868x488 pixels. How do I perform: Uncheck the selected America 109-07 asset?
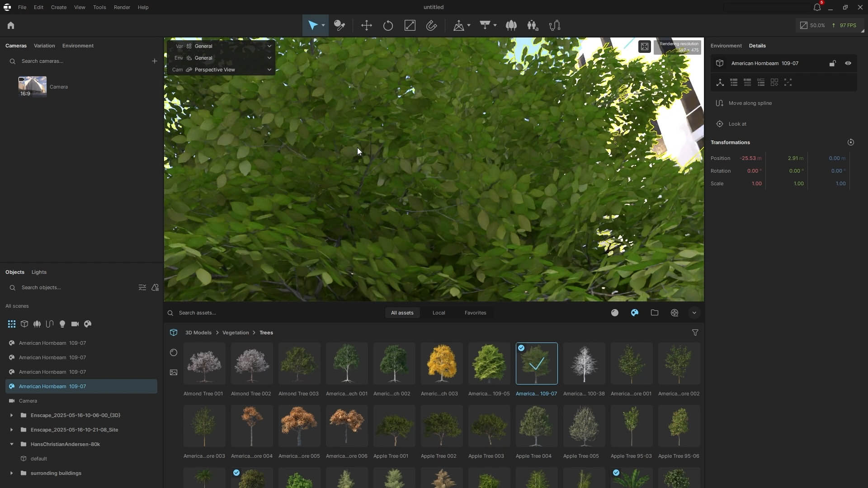(x=521, y=348)
